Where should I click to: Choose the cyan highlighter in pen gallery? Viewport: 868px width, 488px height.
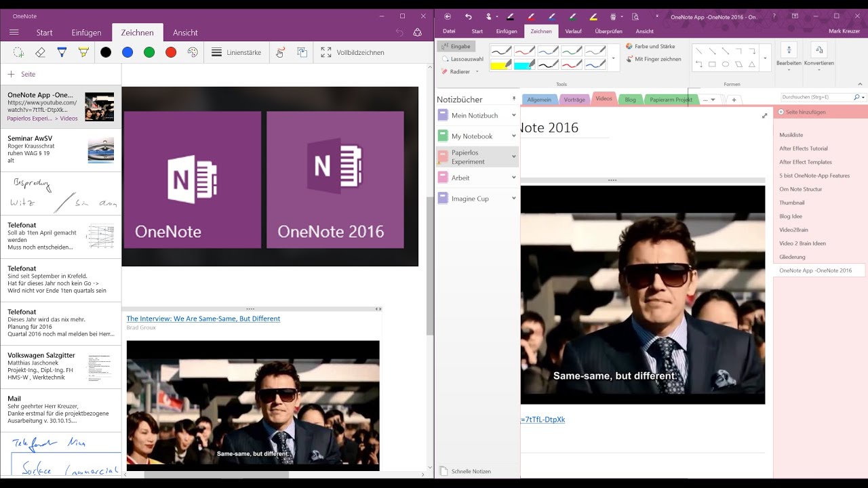point(524,64)
